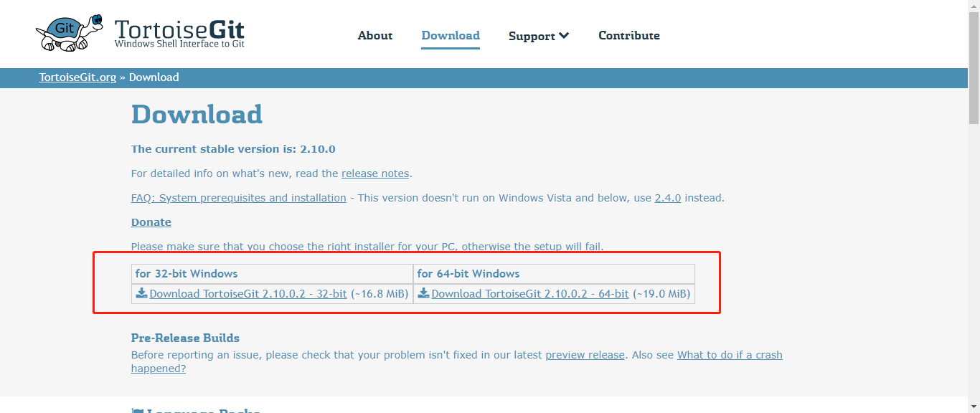Screen dimensions: 980x413
Task: Click the '(~19.0 MiB)' file size text
Action: click(661, 293)
